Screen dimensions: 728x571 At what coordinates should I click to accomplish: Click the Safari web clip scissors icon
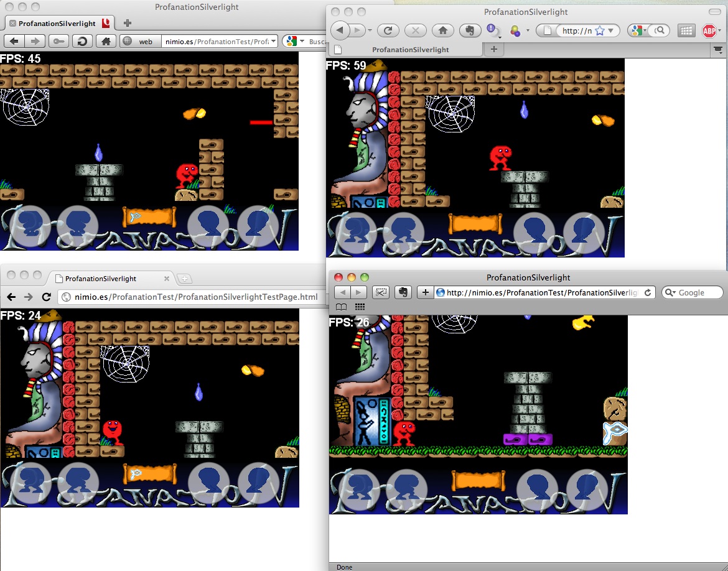pyautogui.click(x=381, y=292)
